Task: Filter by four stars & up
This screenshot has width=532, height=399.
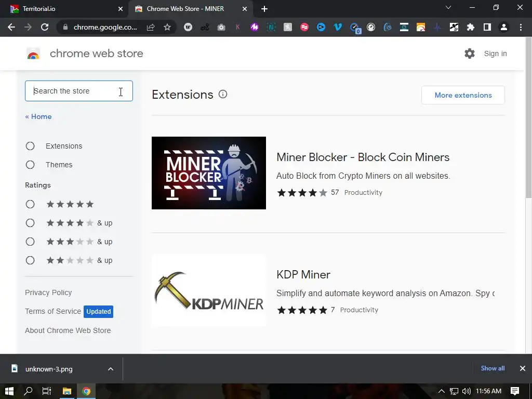Action: [x=30, y=223]
